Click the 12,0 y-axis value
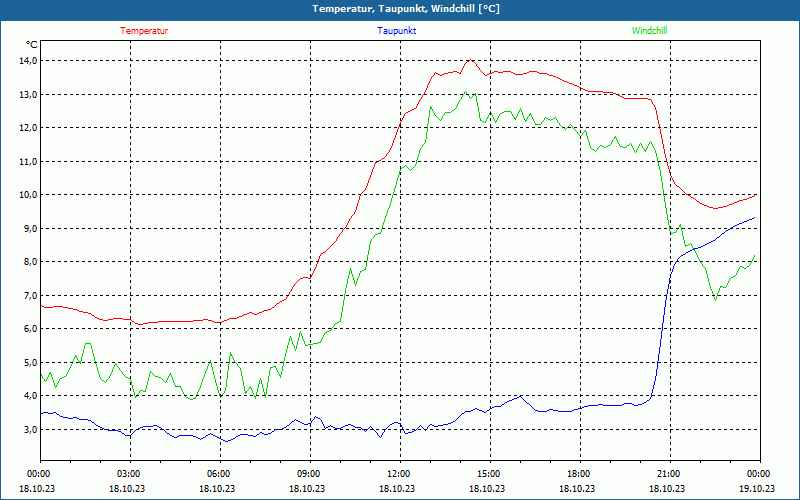Viewport: 800px width, 500px height. [x=28, y=128]
